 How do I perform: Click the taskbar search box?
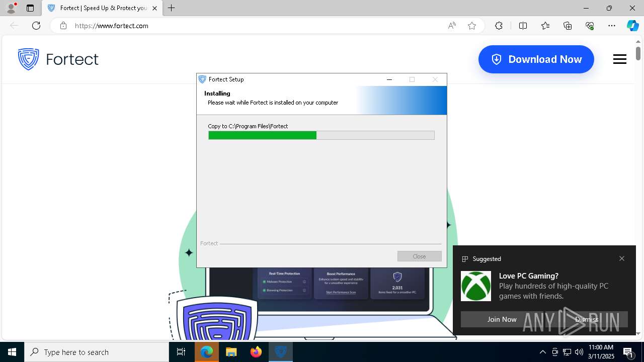(x=97, y=352)
